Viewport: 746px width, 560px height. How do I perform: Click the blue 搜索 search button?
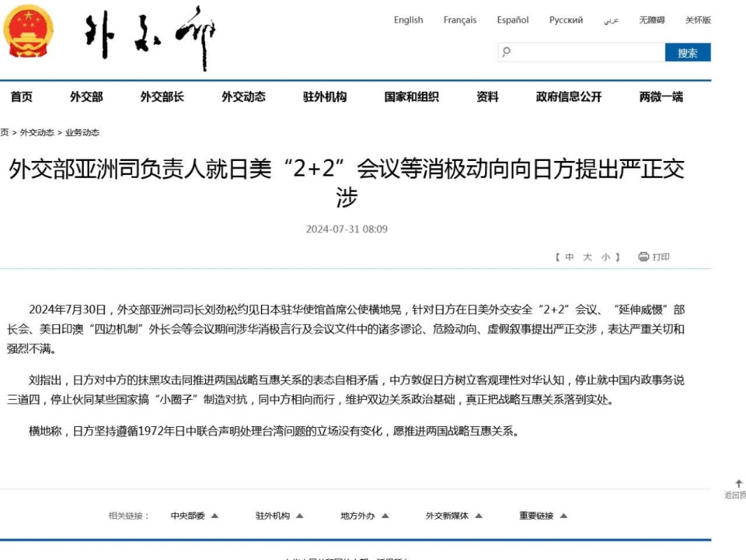coord(687,52)
